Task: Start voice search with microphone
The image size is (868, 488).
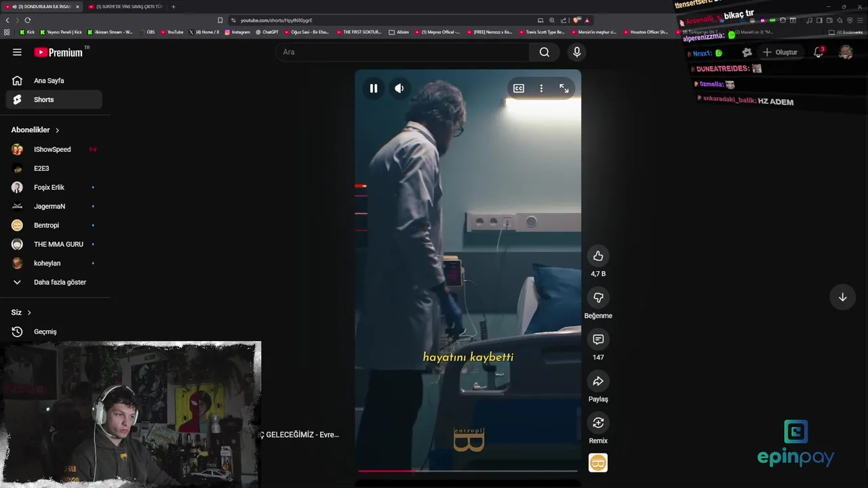Action: tap(576, 52)
